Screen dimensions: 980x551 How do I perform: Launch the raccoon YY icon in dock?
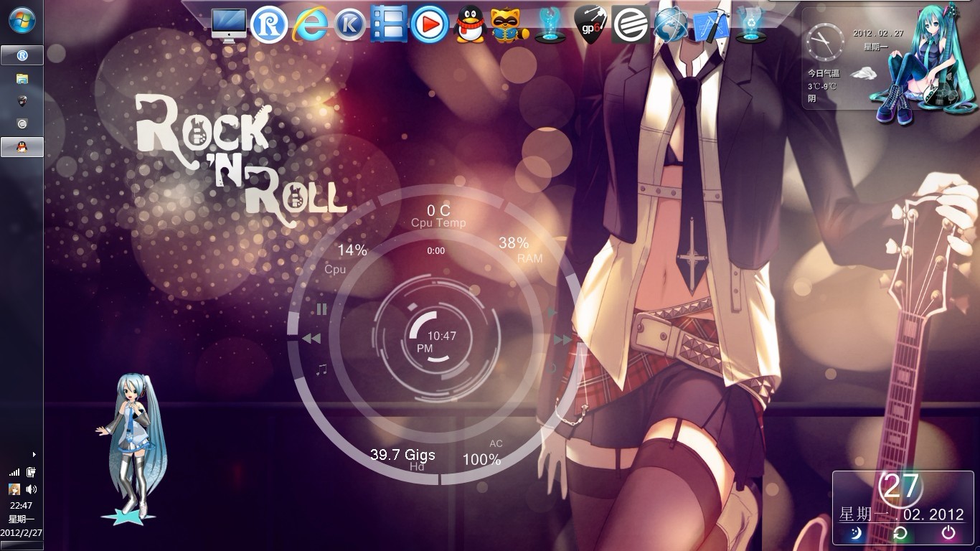click(509, 25)
